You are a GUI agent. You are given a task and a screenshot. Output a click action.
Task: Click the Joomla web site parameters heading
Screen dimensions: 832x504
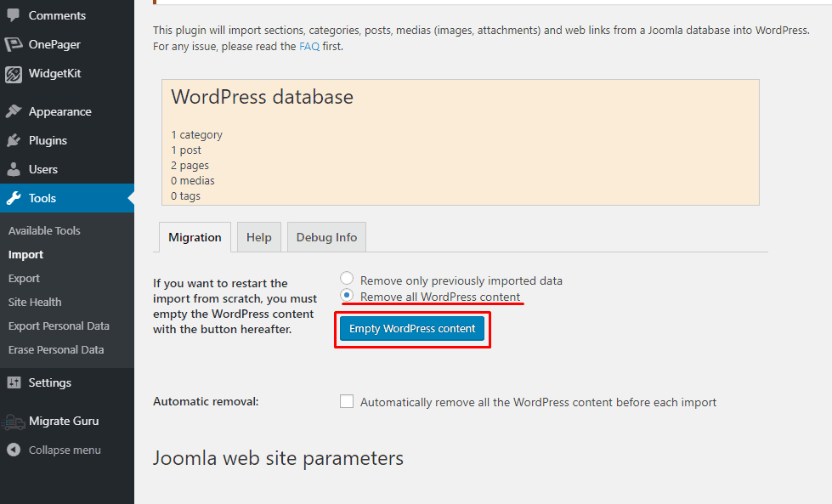pyautogui.click(x=278, y=458)
